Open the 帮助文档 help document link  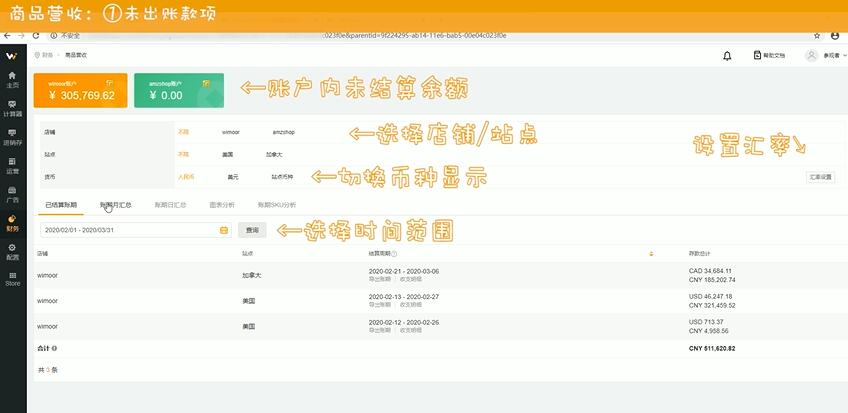[768, 55]
